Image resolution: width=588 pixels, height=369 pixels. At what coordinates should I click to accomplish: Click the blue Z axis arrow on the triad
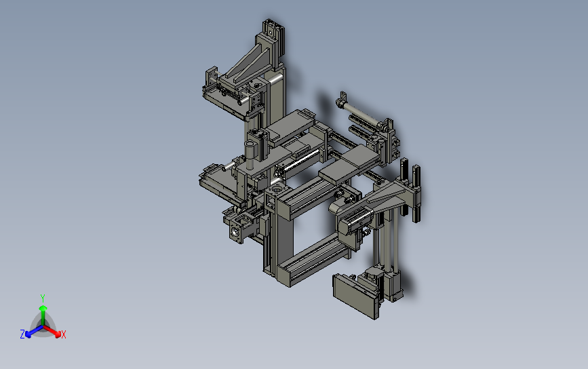point(34,332)
